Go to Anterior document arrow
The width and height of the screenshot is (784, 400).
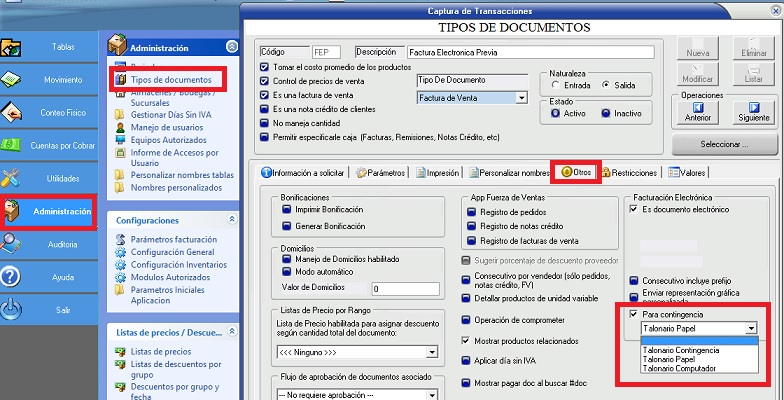pyautogui.click(x=698, y=108)
